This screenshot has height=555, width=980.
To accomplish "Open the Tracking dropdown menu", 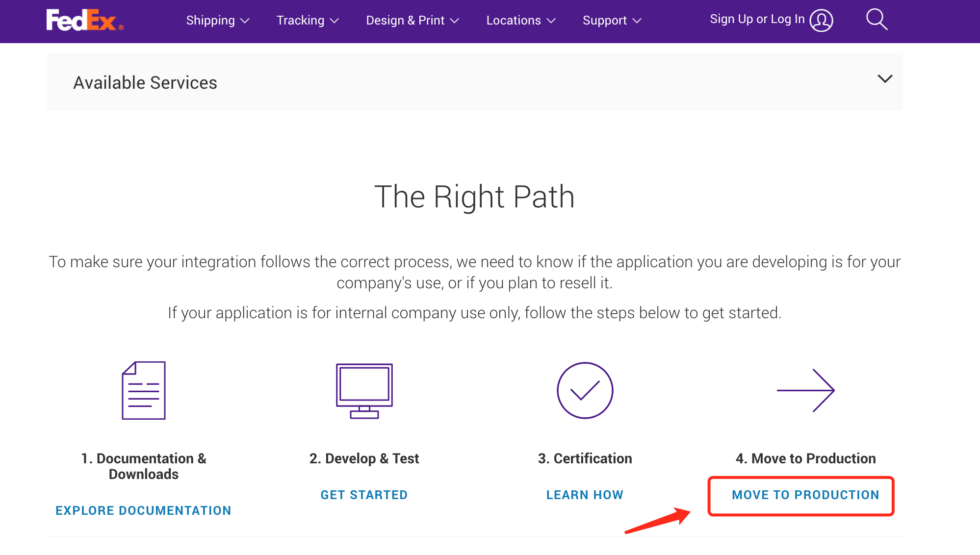I will point(308,21).
